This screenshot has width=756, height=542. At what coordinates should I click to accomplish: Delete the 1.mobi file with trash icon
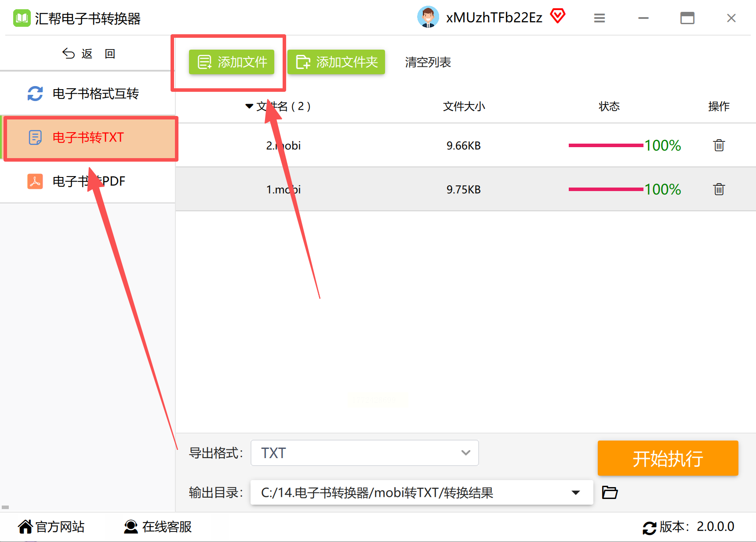coord(719,189)
